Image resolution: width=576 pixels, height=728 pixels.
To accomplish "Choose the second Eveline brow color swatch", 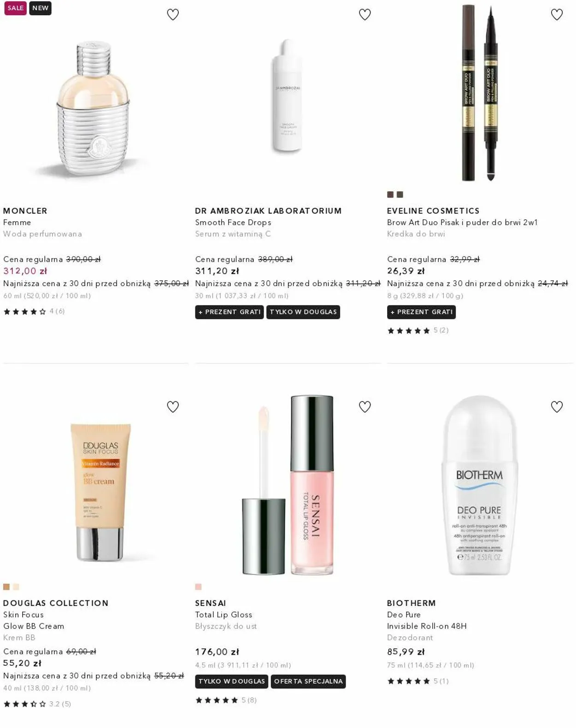I will point(400,194).
